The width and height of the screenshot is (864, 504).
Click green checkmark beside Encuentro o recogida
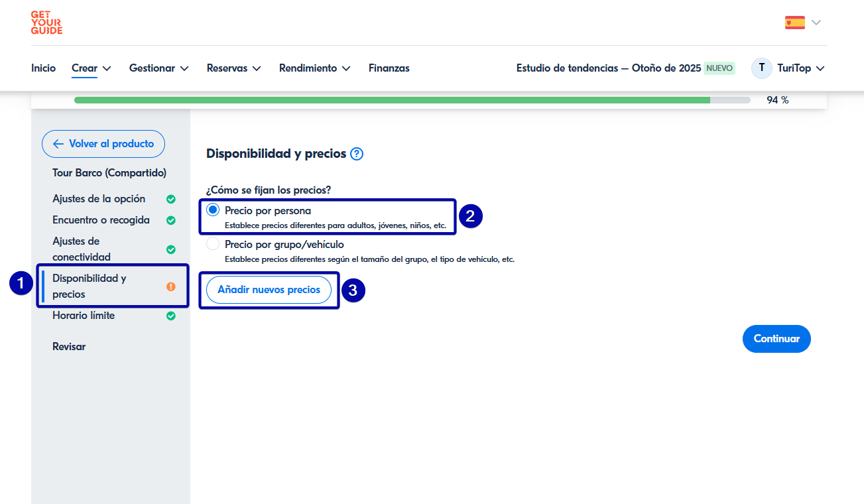(170, 220)
